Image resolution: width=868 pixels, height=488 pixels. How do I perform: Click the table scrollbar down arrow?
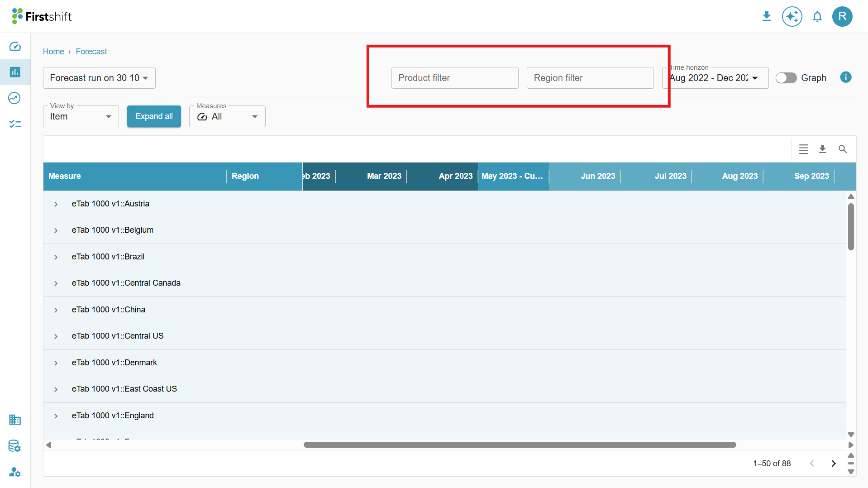(851, 435)
